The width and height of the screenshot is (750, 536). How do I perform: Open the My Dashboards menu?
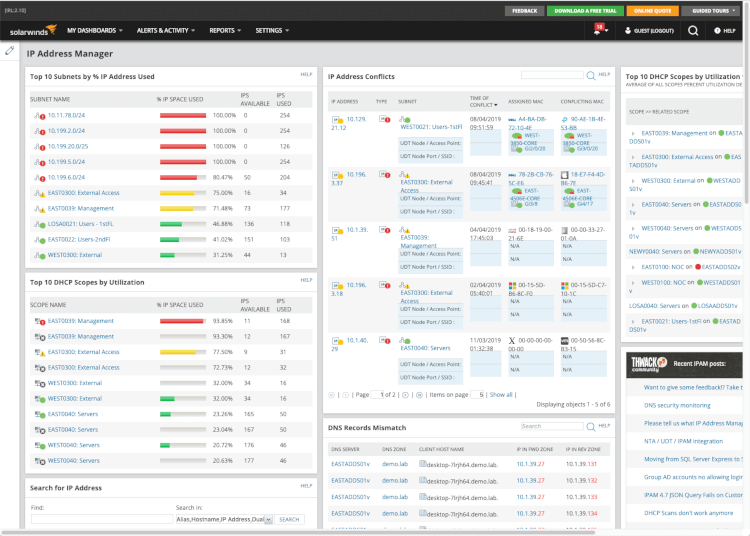coord(90,31)
